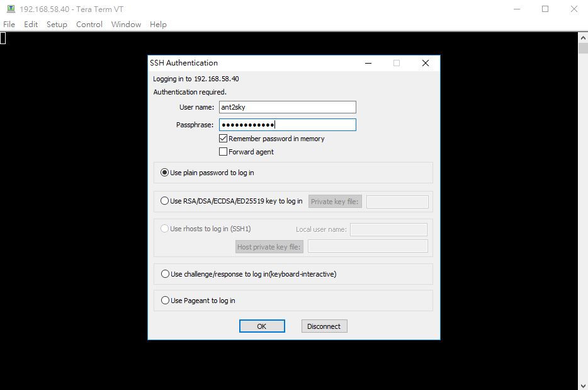Open the Edit menu

(31, 25)
